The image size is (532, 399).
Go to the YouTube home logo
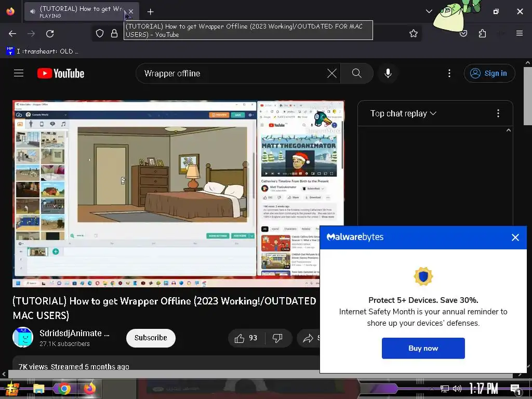[x=61, y=73]
